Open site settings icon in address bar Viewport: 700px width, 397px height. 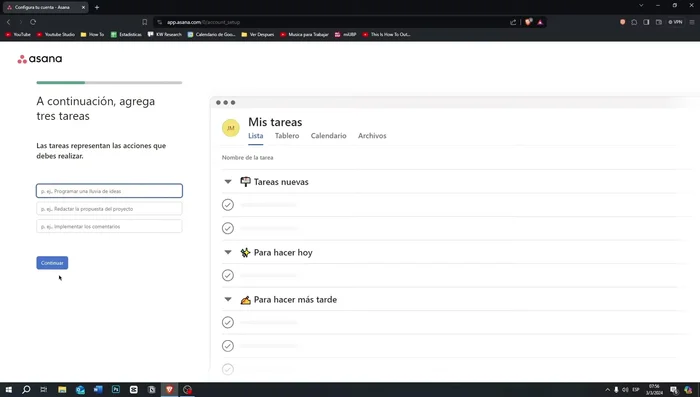(x=160, y=22)
